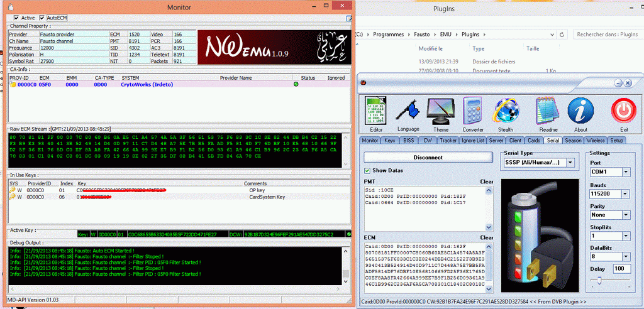Click the Comments column header in In Use Keys
The image size is (644, 309).
[255, 183]
